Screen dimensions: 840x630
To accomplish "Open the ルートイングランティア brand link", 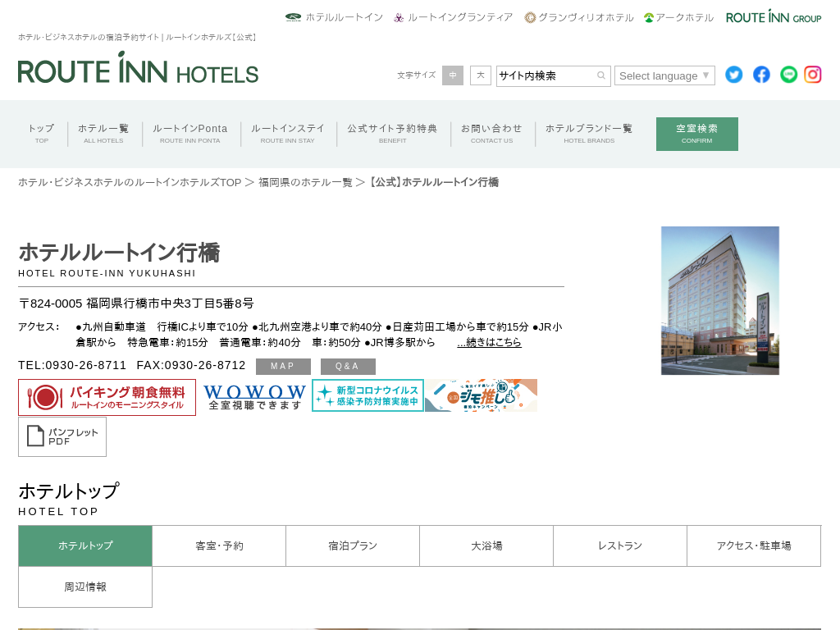I will [x=453, y=17].
